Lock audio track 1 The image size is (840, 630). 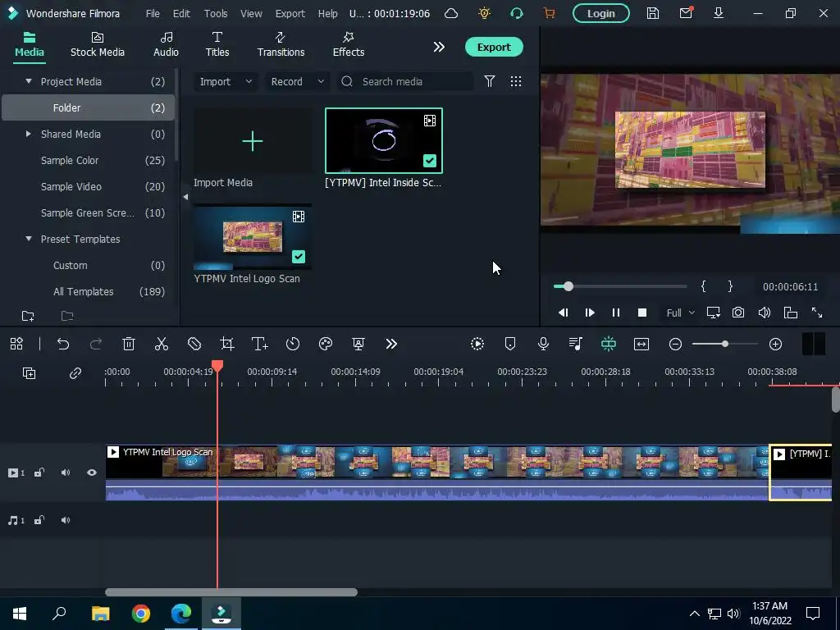tap(39, 520)
